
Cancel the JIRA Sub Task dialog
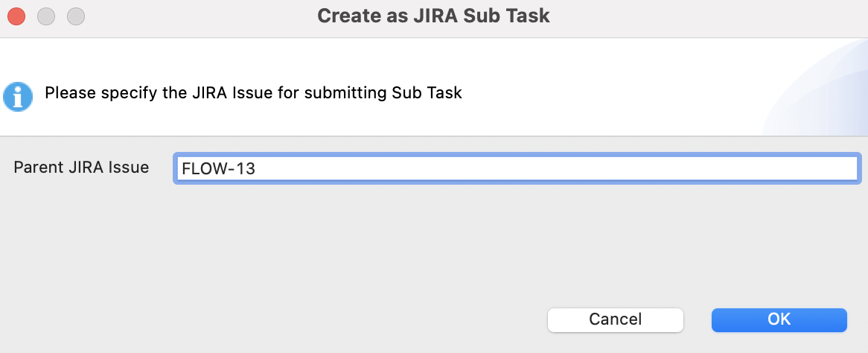(x=615, y=319)
